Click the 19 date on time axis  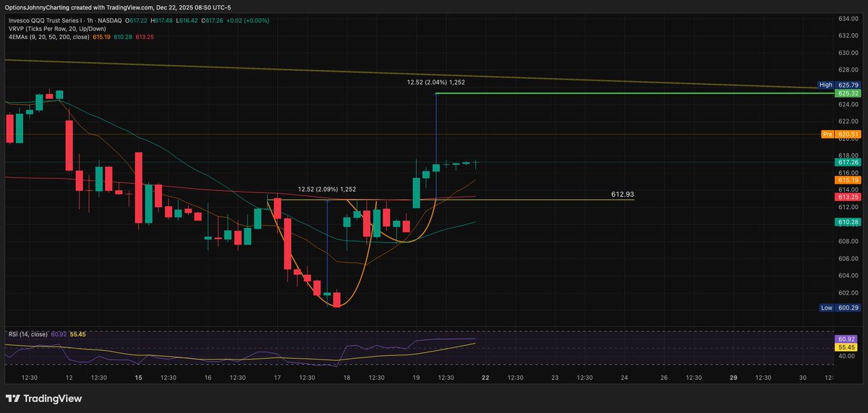416,378
